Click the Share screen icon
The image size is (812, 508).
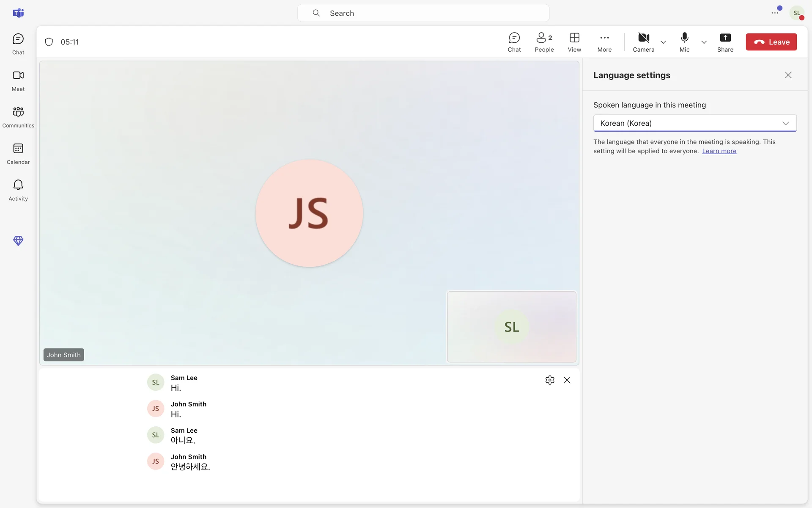[725, 42]
